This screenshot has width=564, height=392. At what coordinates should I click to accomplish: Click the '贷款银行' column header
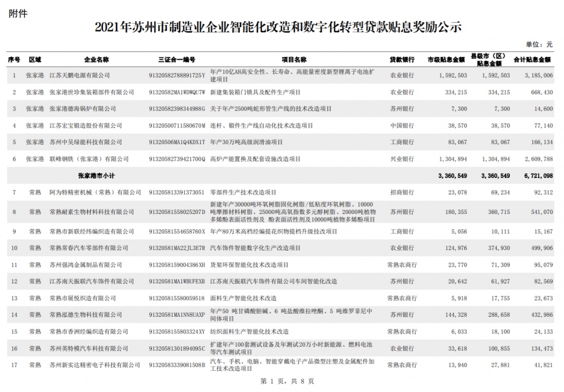pos(402,60)
